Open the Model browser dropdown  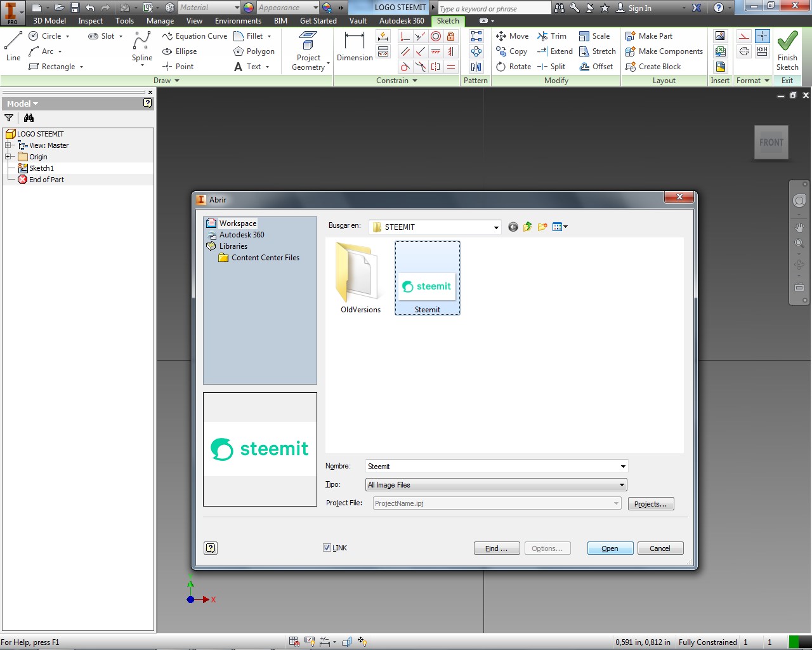(23, 103)
